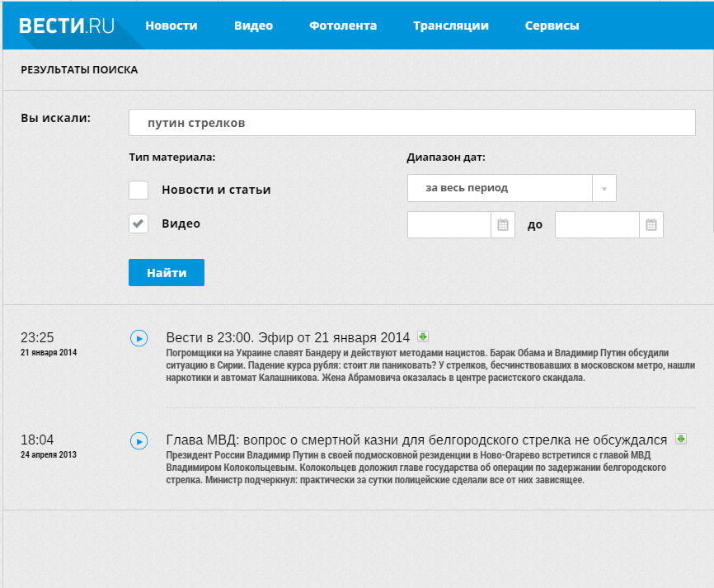Click the Новости и статьи label
Image resolution: width=714 pixels, height=588 pixels.
(216, 190)
